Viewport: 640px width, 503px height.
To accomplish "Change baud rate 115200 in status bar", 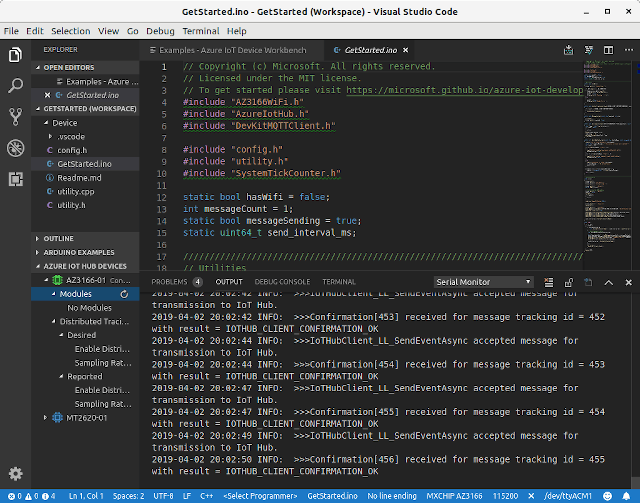I will tap(505, 496).
